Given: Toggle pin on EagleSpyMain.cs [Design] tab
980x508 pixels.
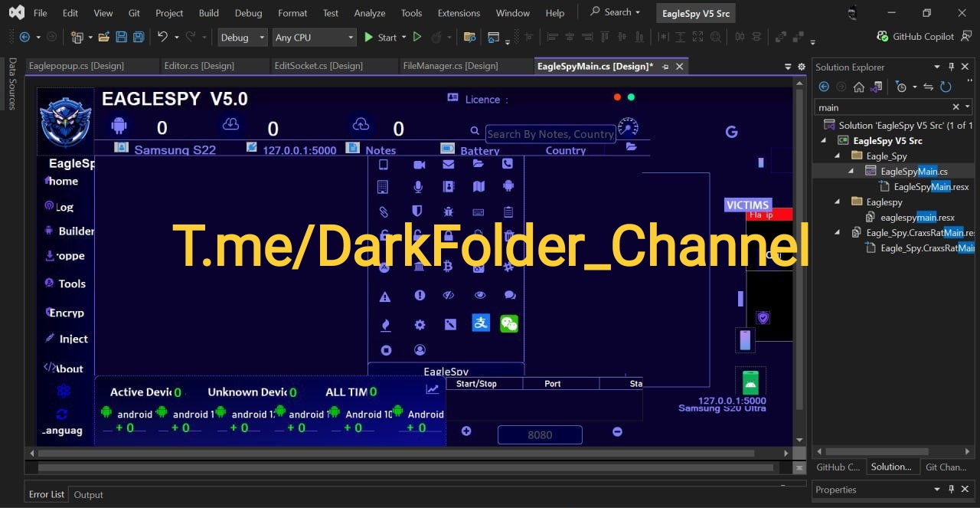Looking at the screenshot, I should [665, 67].
